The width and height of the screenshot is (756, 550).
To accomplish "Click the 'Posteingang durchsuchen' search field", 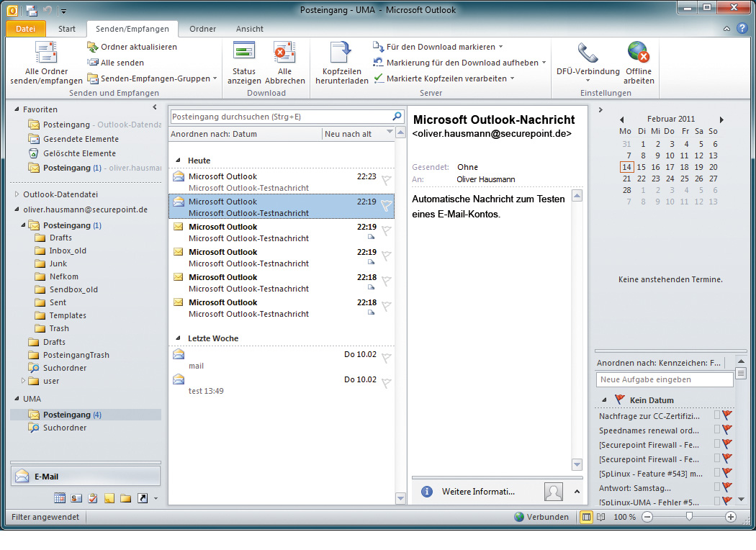I will coord(281,117).
